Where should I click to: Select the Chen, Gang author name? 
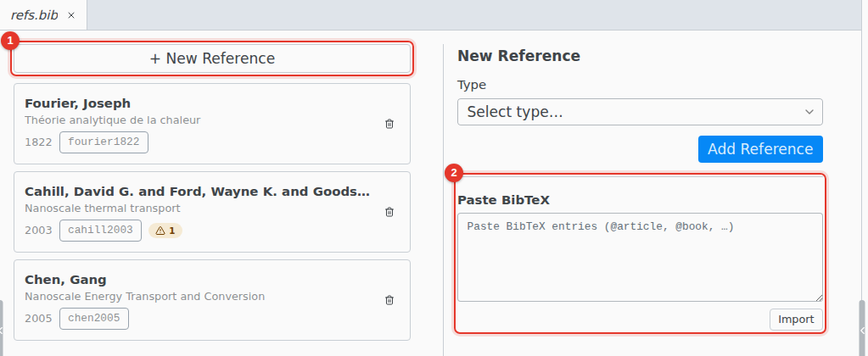[65, 280]
